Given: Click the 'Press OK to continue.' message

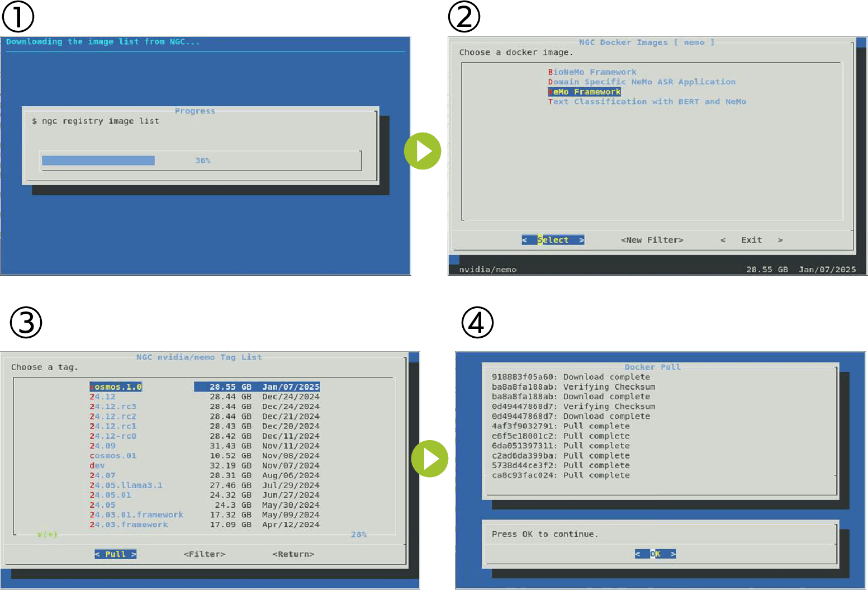Looking at the screenshot, I should [545, 534].
